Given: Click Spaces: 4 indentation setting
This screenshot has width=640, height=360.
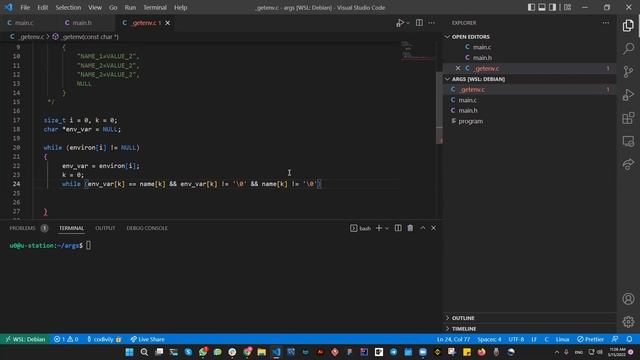Looking at the screenshot, I should point(489,339).
